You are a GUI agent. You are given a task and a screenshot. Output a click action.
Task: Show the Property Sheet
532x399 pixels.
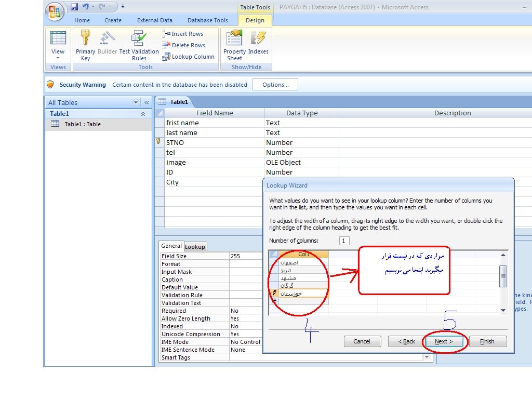pyautogui.click(x=234, y=46)
